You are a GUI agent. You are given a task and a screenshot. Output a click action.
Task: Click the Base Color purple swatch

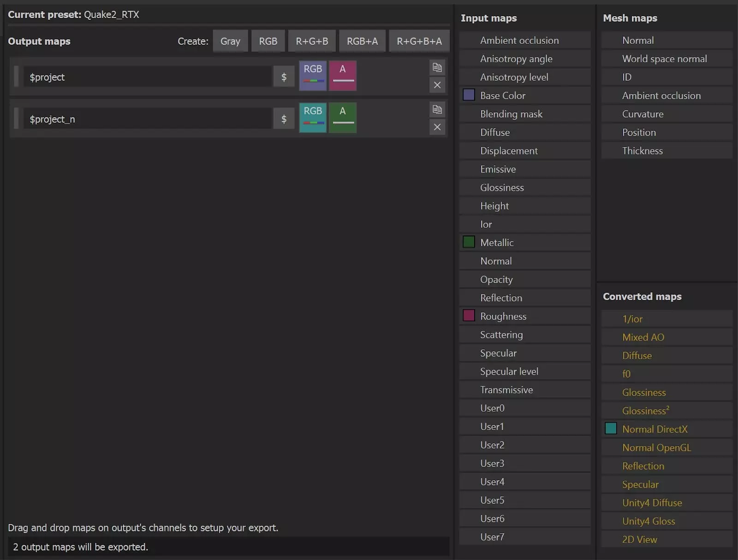[x=469, y=95]
